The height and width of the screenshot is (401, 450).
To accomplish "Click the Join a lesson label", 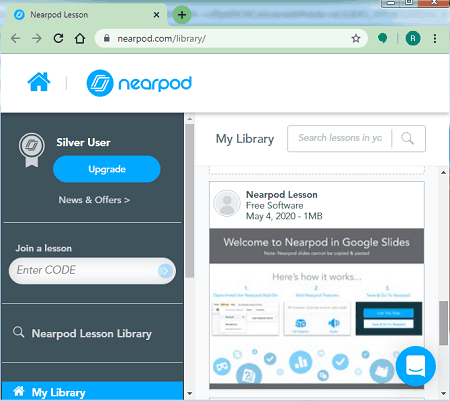I will (44, 248).
